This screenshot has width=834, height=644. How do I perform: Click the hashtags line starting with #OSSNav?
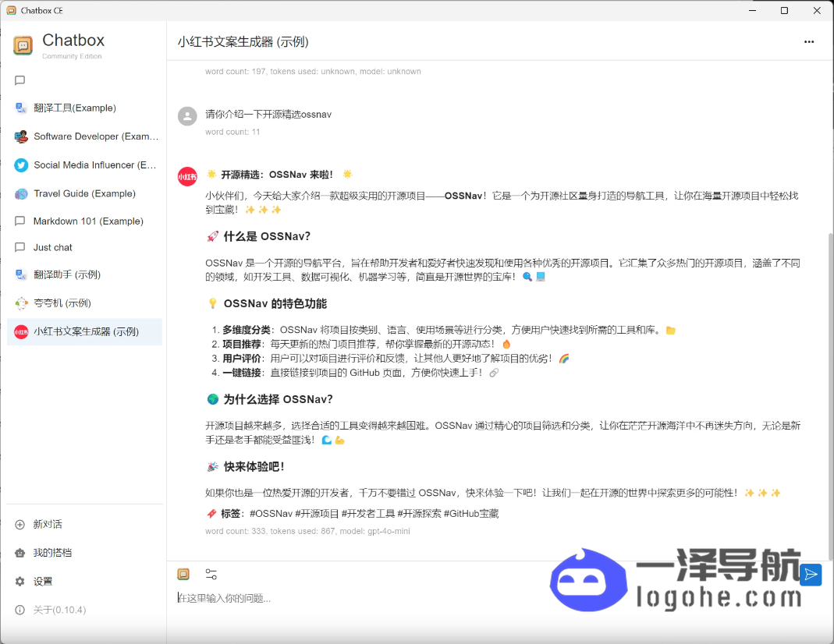click(374, 513)
